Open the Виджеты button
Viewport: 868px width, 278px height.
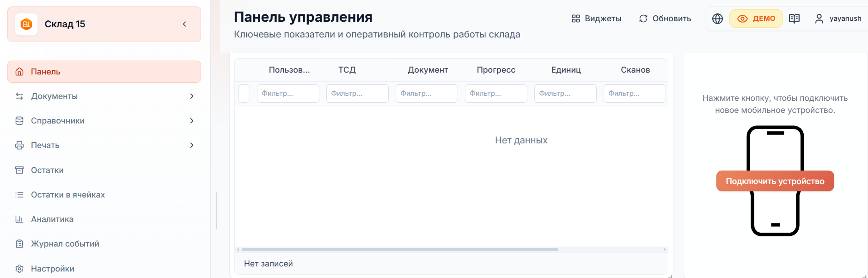(596, 19)
